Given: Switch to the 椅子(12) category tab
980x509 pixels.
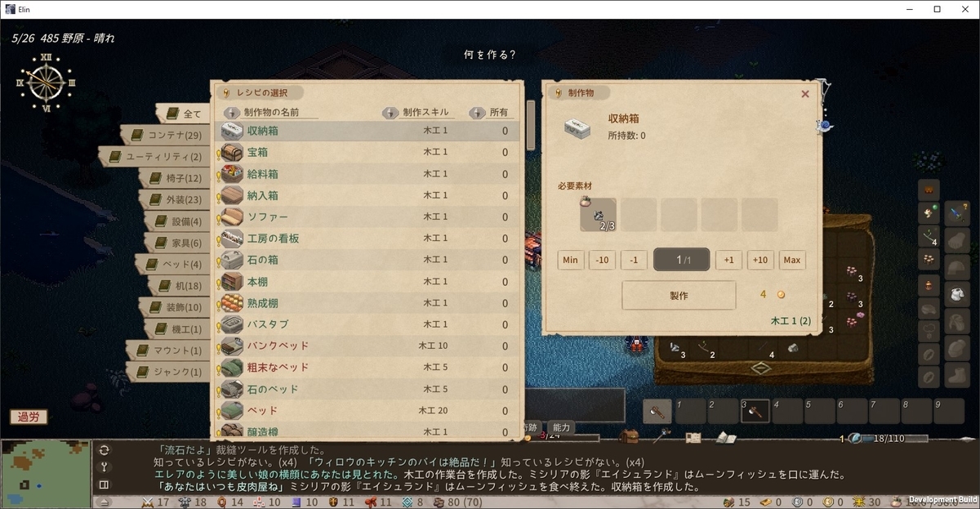Looking at the screenshot, I should coord(176,178).
